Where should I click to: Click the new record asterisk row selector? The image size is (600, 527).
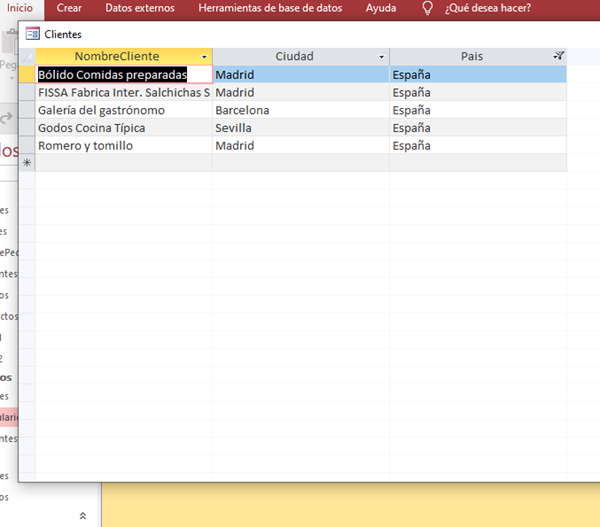coord(27,163)
